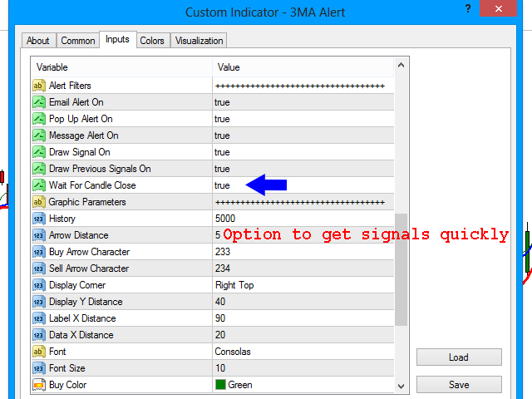Image resolution: width=532 pixels, height=399 pixels.
Task: Select the Draw Previous Signals On label
Action: [x=100, y=169]
